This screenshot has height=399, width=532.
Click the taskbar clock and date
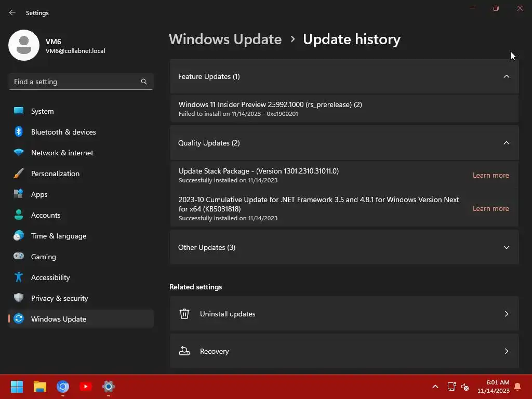pyautogui.click(x=494, y=387)
